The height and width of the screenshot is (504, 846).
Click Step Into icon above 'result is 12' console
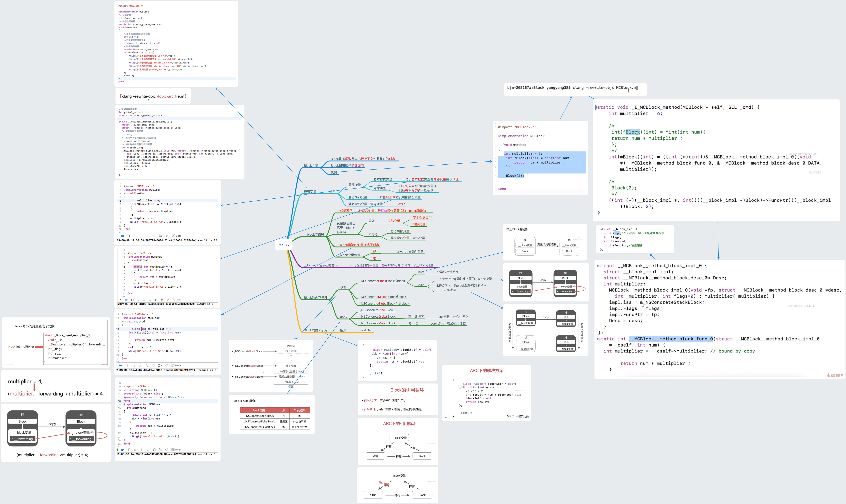tap(142, 236)
